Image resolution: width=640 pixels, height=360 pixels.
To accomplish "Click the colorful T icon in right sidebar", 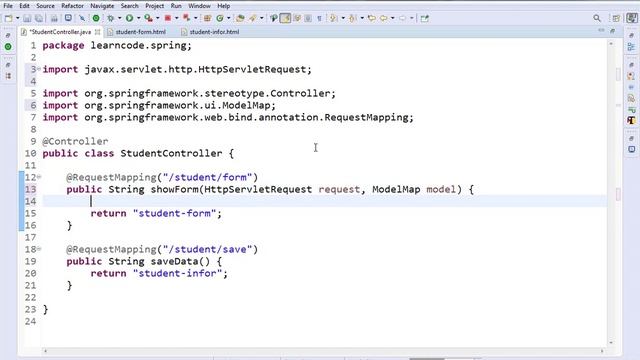I will click(631, 120).
